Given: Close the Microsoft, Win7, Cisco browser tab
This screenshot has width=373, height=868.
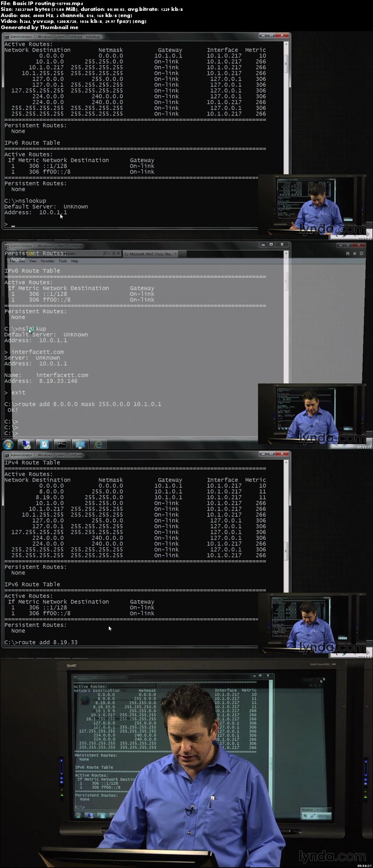Looking at the screenshot, I should pos(176,254).
